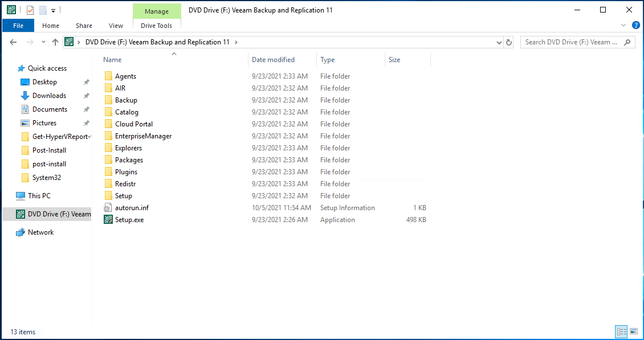Viewport: 644px width, 340px height.
Task: Click the pin icon next to Downloads
Action: [86, 96]
